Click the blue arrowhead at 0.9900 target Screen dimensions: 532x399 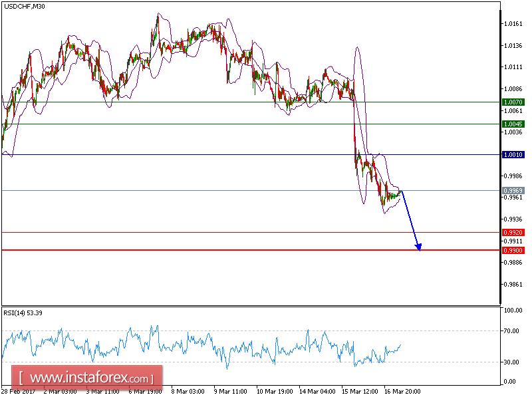coord(418,247)
